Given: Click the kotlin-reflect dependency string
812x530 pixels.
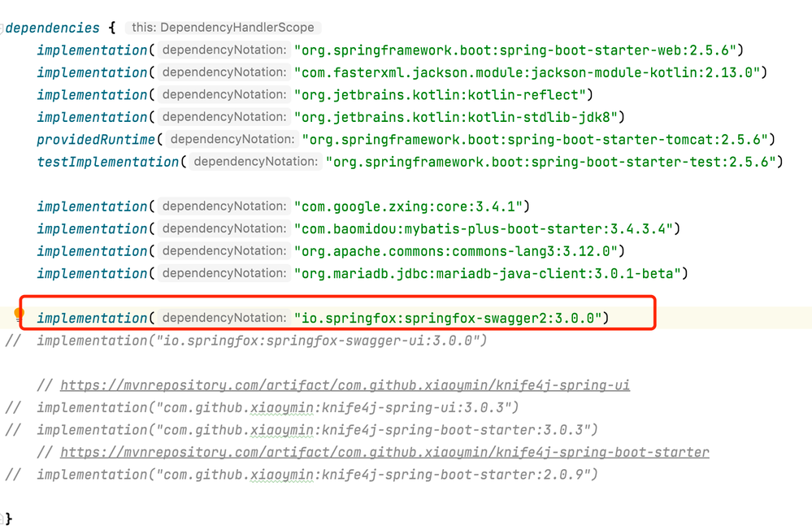Looking at the screenshot, I should (x=440, y=95).
